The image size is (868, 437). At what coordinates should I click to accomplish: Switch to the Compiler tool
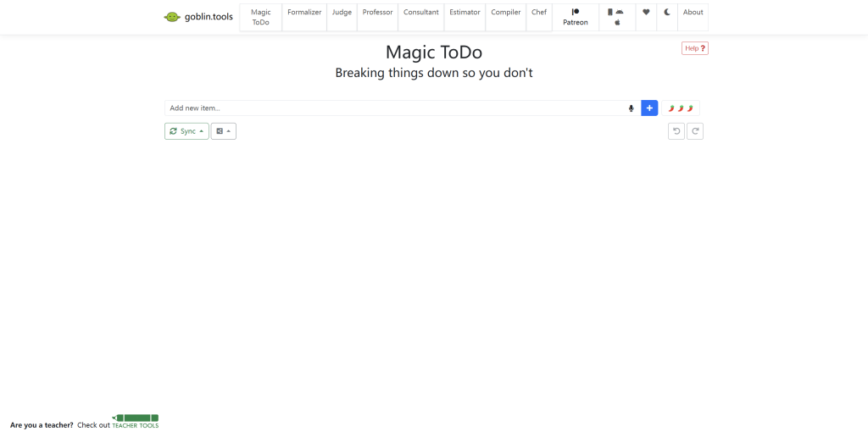[x=506, y=17]
